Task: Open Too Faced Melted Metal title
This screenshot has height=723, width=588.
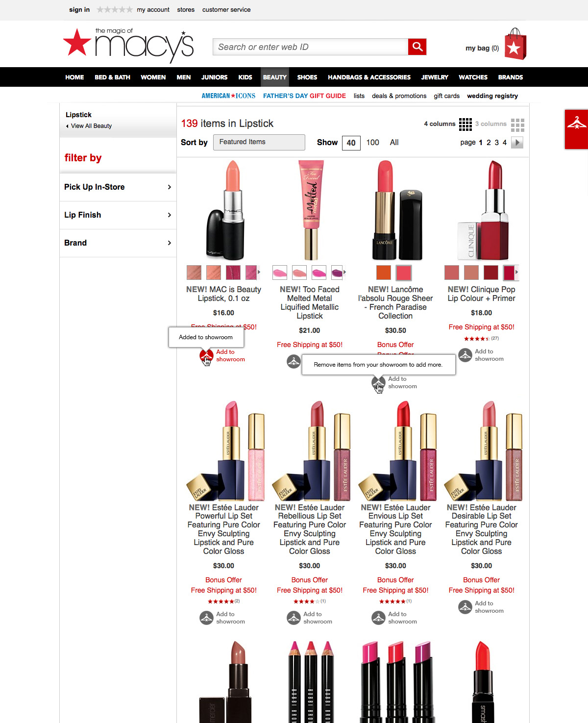Action: point(310,302)
